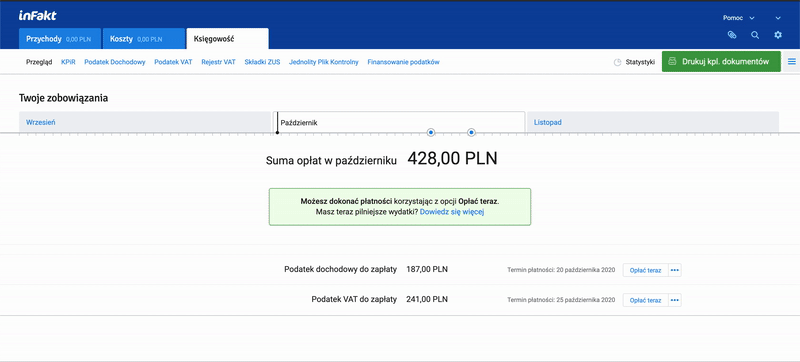This screenshot has height=362, width=800.
Task: Open the Podatek VAT submenu
Action: [x=173, y=62]
